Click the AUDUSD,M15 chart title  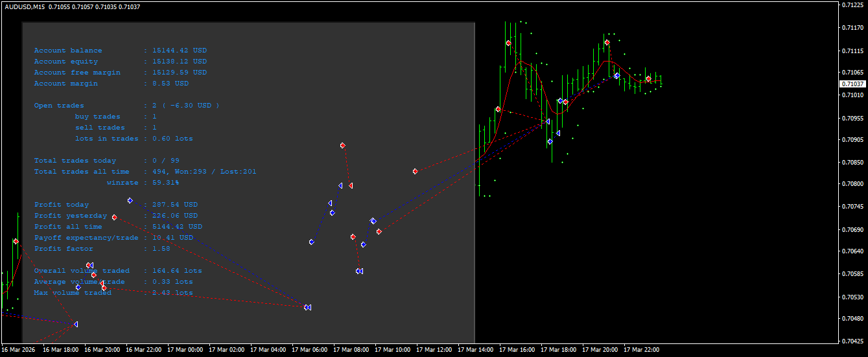pos(25,6)
